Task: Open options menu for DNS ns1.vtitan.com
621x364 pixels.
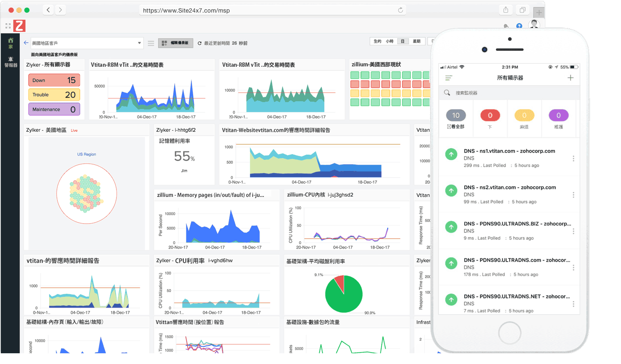Action: (573, 159)
